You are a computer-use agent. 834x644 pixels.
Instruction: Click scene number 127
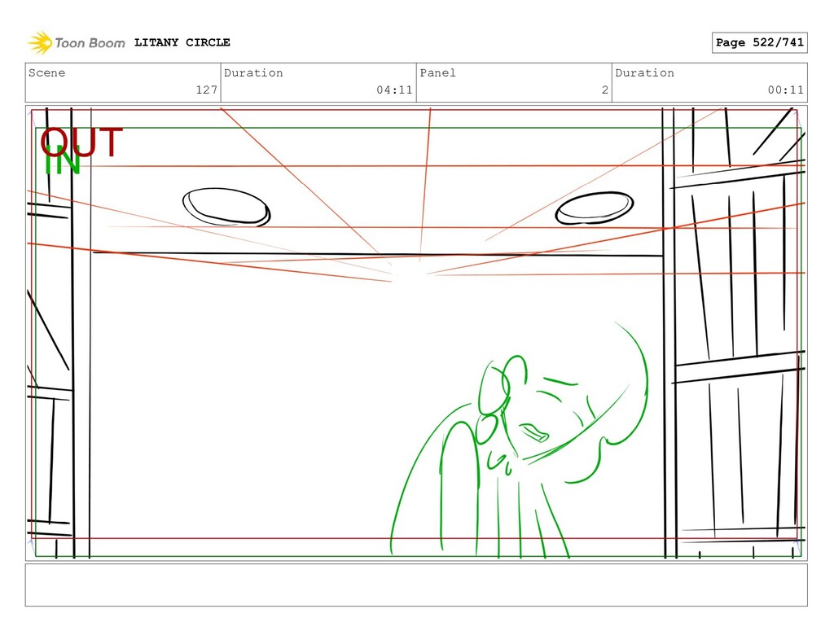pos(206,90)
